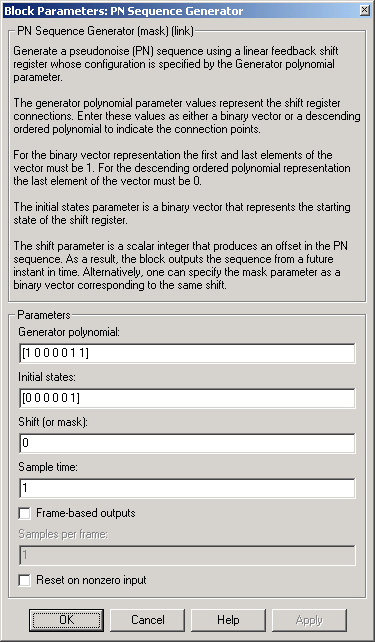Click the 'PN Sequence Generator (mask) (link)' heading
The height and width of the screenshot is (642, 375).
coord(105,31)
